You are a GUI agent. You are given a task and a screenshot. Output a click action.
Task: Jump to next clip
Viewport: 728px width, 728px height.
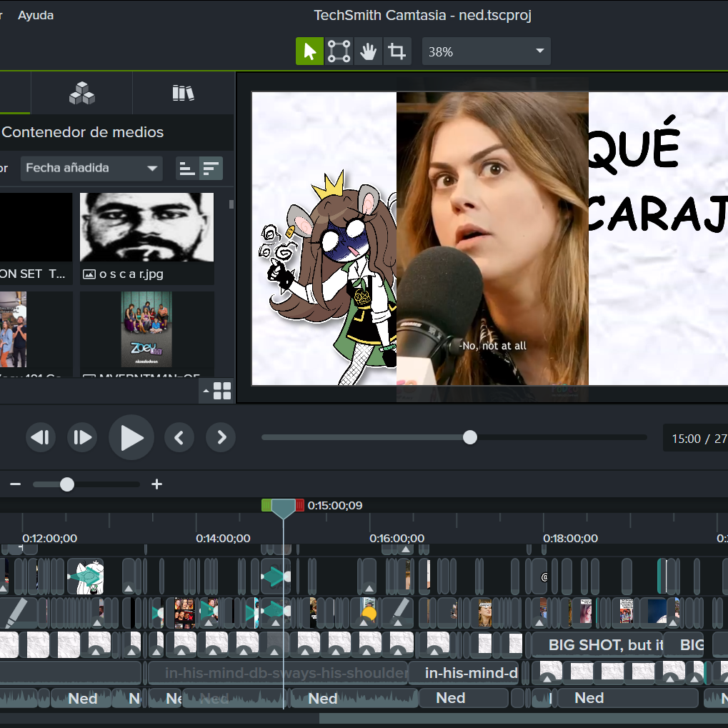click(x=221, y=437)
